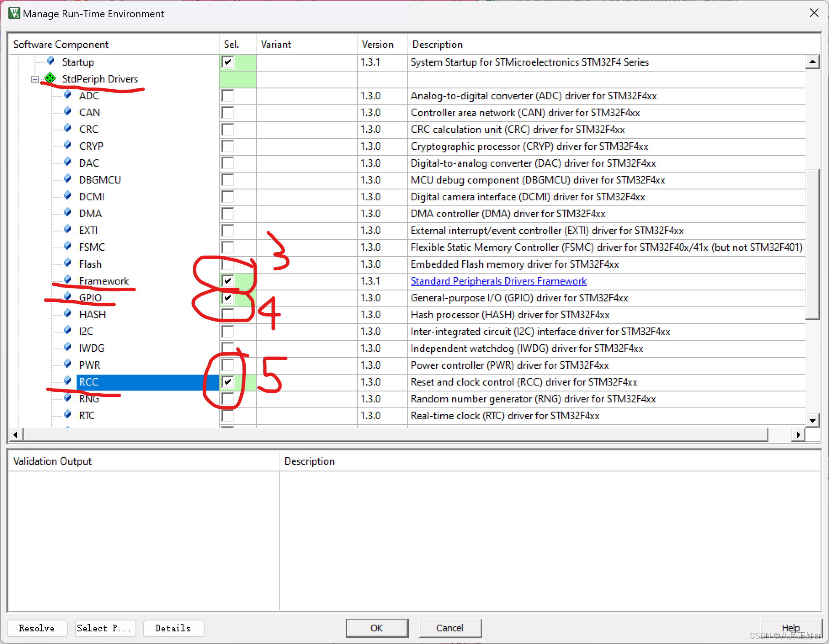Click the blue component icon next to ADC
829x644 pixels.
pos(67,95)
